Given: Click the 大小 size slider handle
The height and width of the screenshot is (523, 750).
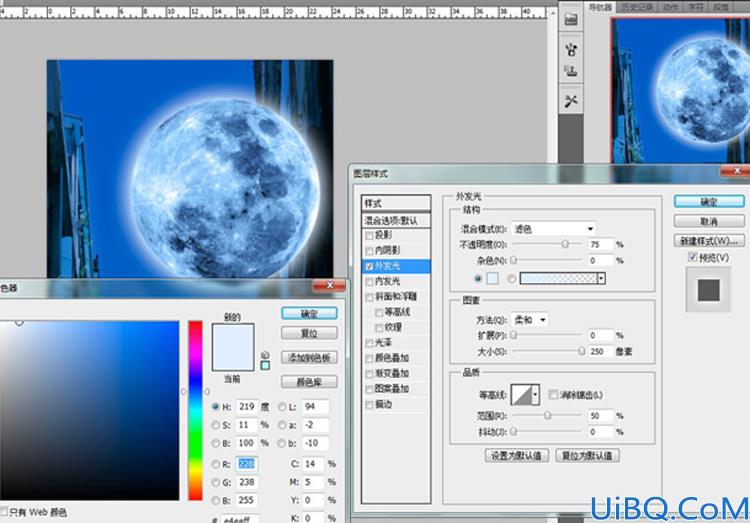Looking at the screenshot, I should [x=582, y=351].
